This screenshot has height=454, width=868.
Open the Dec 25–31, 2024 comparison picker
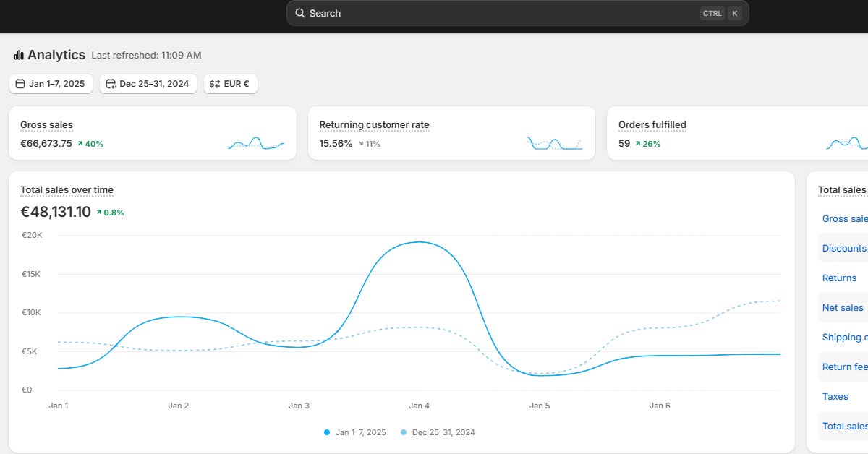pos(148,83)
